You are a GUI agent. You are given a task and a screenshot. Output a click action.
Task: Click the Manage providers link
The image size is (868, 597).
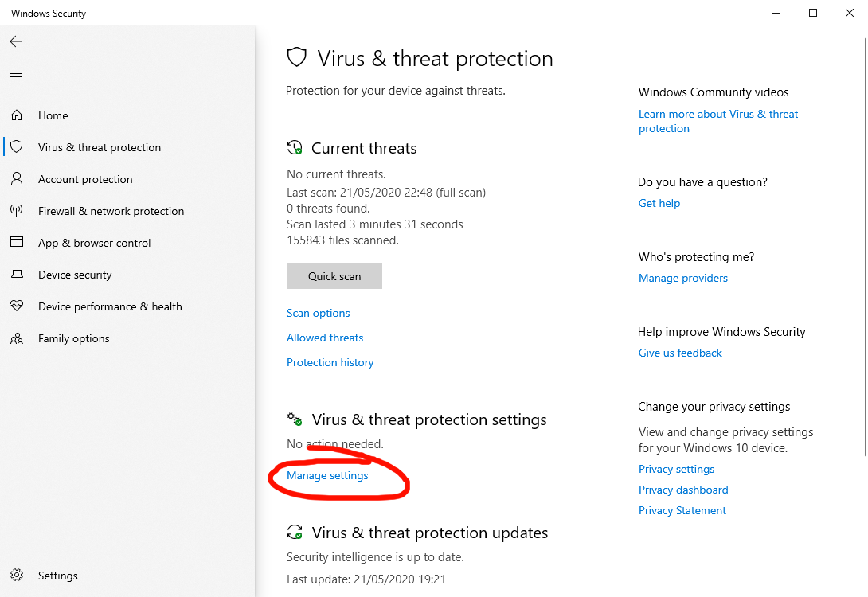tap(683, 278)
